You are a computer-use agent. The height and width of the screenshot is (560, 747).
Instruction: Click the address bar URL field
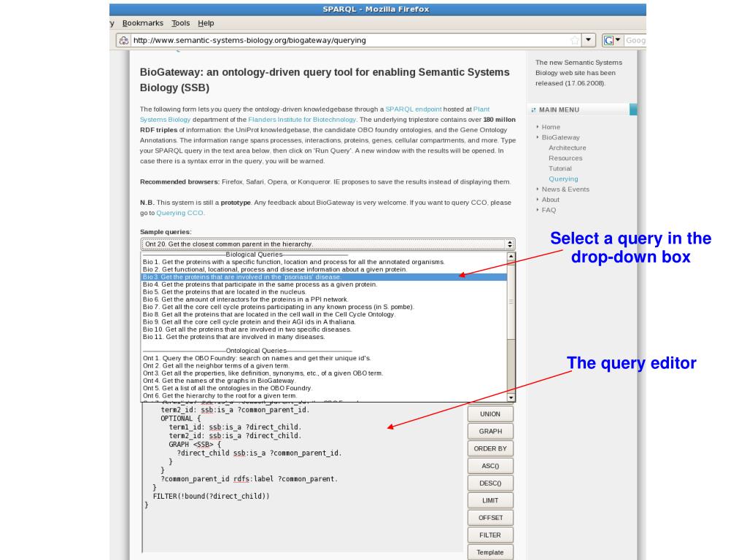pos(350,41)
